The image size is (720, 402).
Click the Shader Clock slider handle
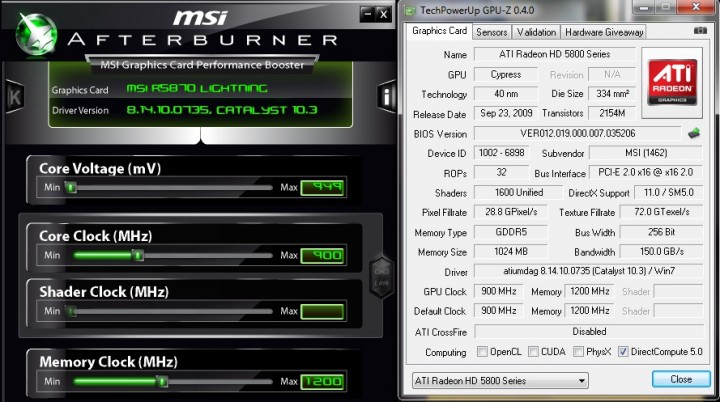point(71,311)
